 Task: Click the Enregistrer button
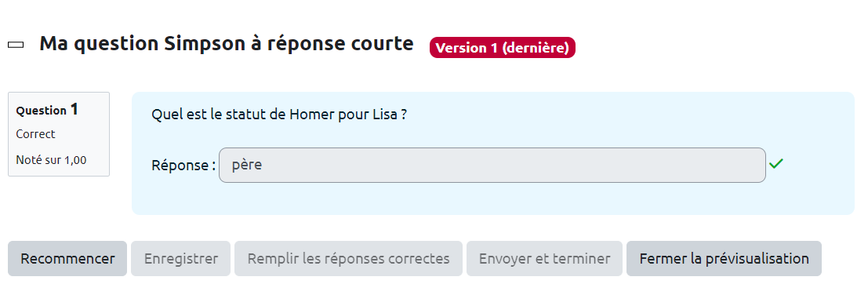[x=181, y=258]
